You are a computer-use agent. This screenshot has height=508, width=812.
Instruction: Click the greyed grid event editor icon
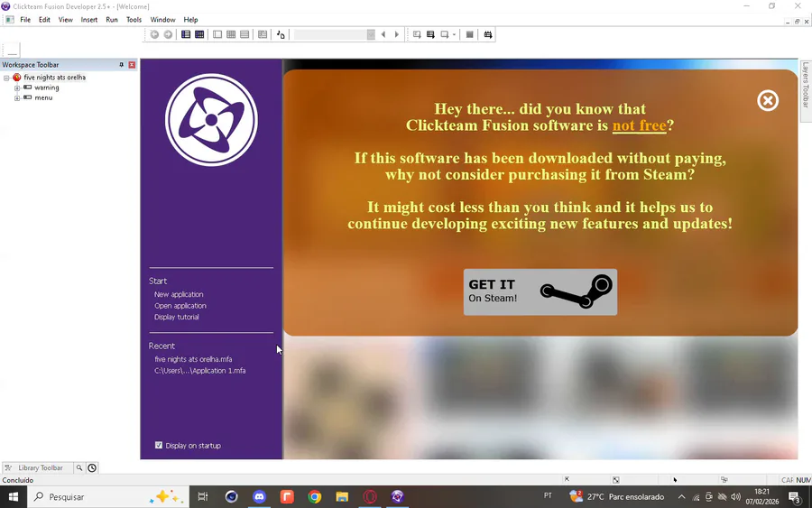pos(231,34)
